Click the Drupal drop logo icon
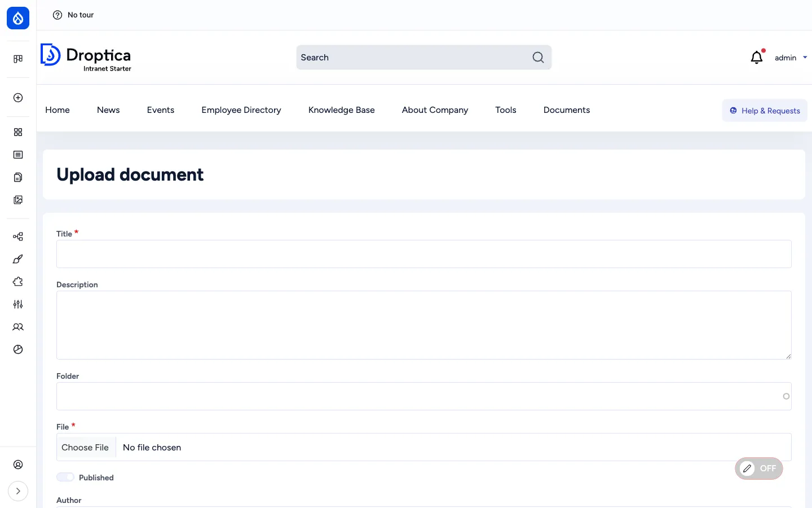812x508 pixels. click(18, 18)
